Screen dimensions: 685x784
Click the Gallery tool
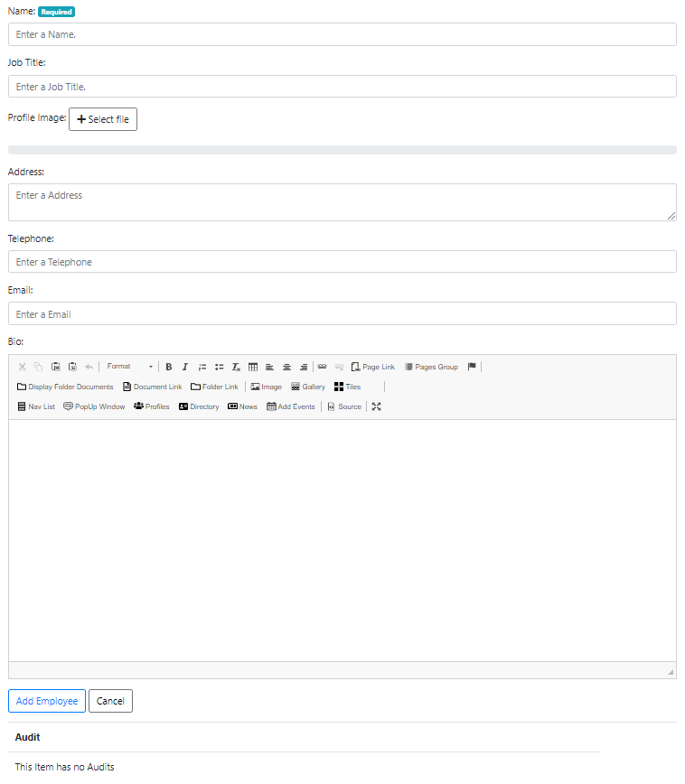(x=308, y=387)
